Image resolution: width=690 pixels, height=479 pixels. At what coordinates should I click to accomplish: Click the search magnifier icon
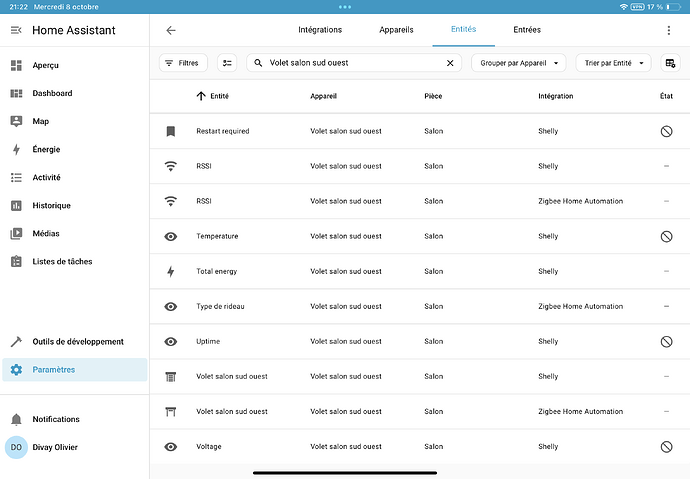point(258,63)
